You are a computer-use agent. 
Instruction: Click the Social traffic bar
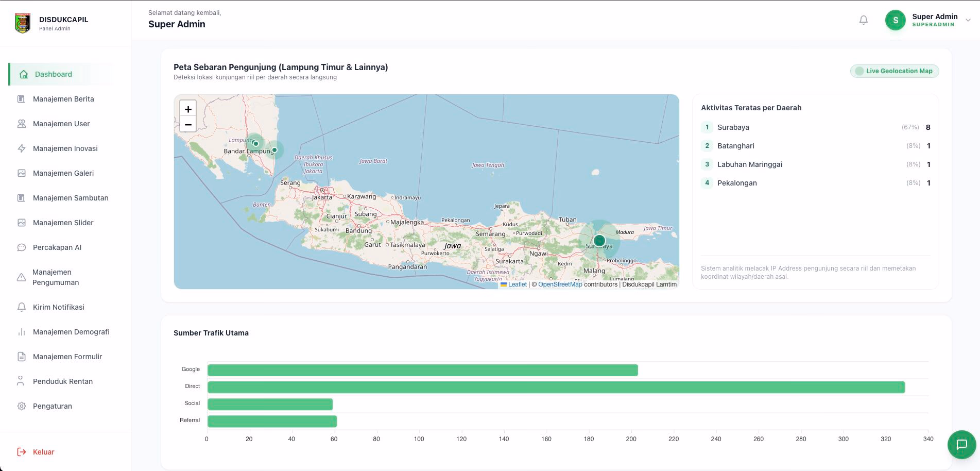(x=270, y=404)
